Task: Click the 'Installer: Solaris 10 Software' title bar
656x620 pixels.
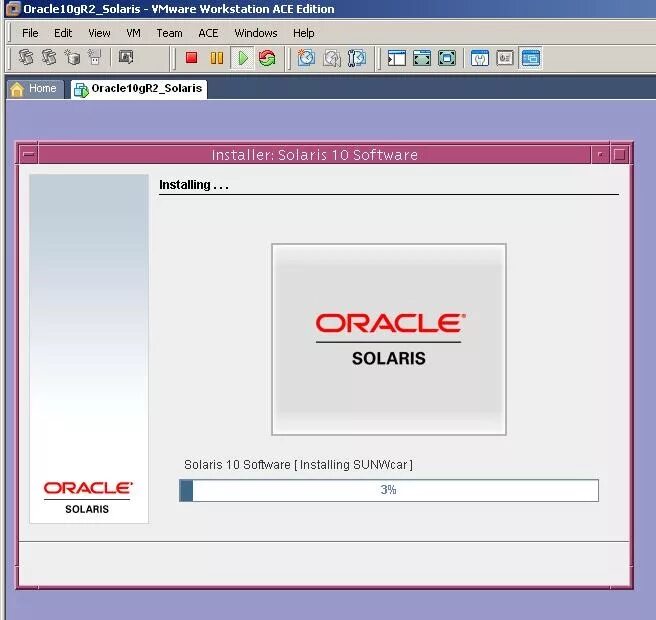Action: (315, 154)
